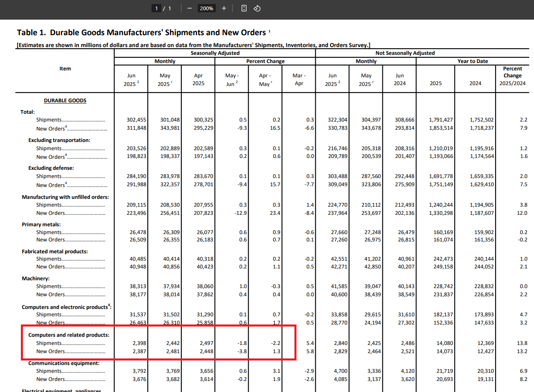
Task: Click the Table 1 Durable Goods title
Action: click(141, 32)
